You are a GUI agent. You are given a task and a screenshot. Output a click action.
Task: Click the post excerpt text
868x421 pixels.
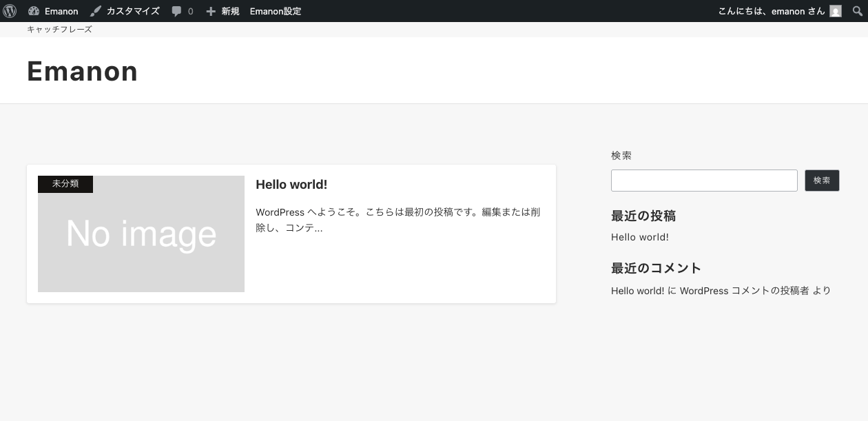(397, 220)
